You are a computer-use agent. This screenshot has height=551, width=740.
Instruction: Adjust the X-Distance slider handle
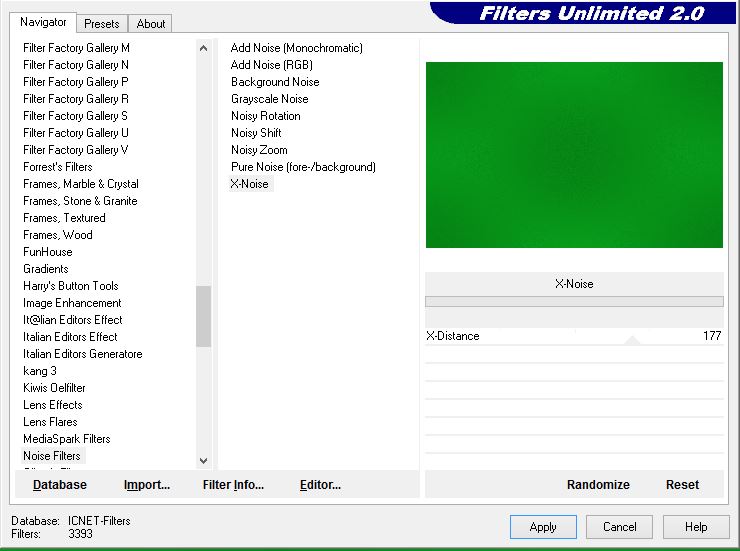[x=631, y=339]
